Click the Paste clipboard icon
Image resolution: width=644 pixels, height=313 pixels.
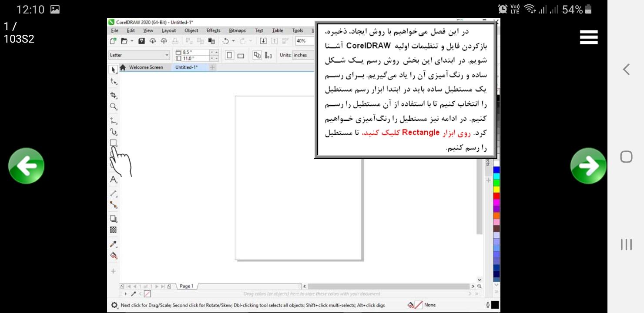tap(212, 41)
